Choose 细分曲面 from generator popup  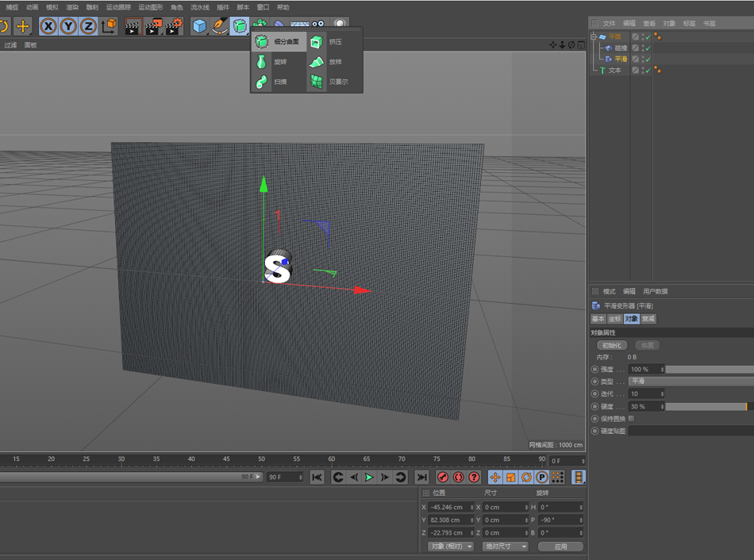tap(279, 42)
